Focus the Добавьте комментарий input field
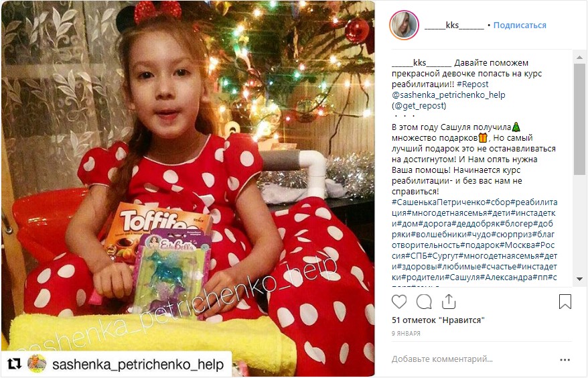The image size is (588, 378). (473, 359)
